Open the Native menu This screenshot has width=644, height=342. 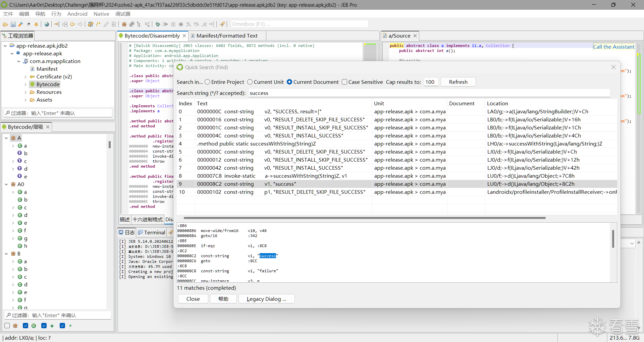[x=101, y=14]
